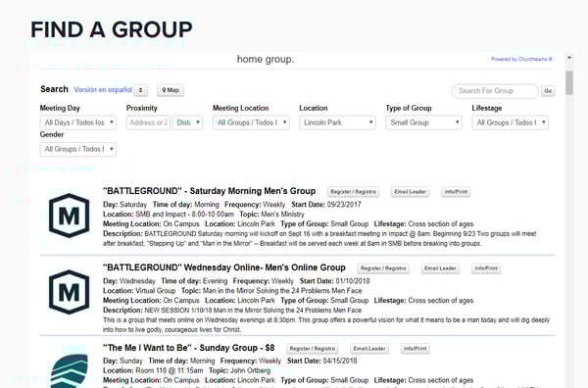This screenshot has width=588, height=388.
Task: Click the M hexagon logo of Saturday Morning group
Action: (69, 216)
